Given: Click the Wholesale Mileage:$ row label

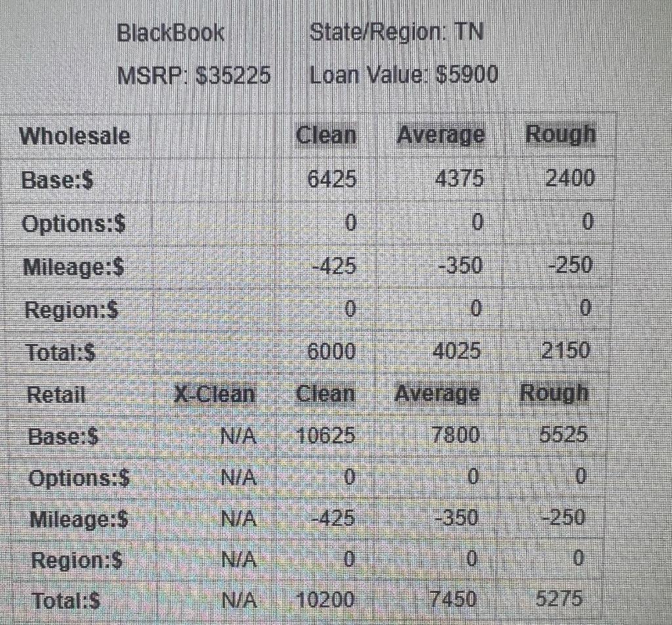Looking at the screenshot, I should pyautogui.click(x=74, y=267).
